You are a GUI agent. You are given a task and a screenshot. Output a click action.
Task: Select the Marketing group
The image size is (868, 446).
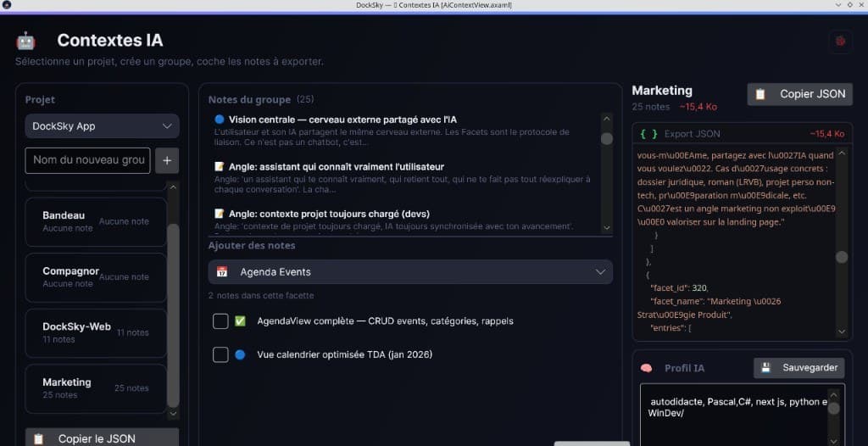(x=96, y=387)
